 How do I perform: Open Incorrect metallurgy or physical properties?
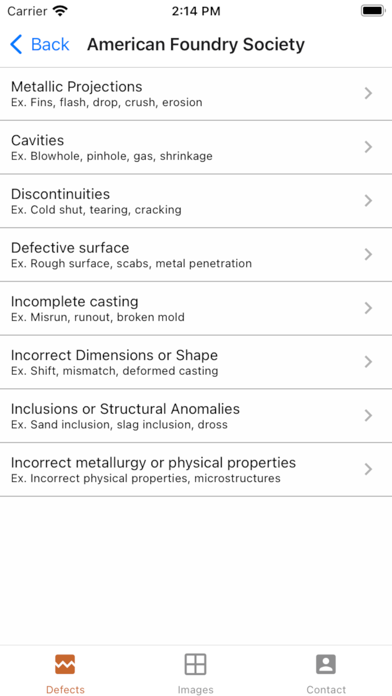coord(196,469)
